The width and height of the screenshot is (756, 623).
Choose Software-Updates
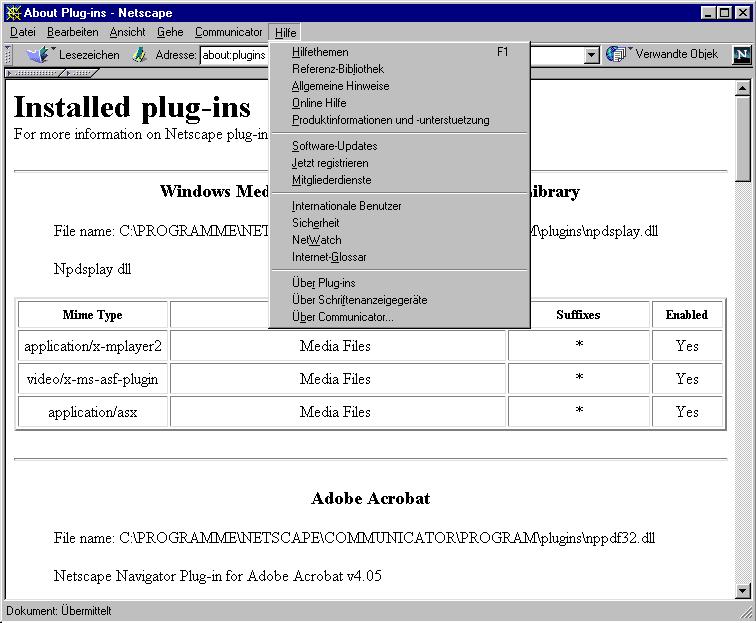tap(399, 146)
